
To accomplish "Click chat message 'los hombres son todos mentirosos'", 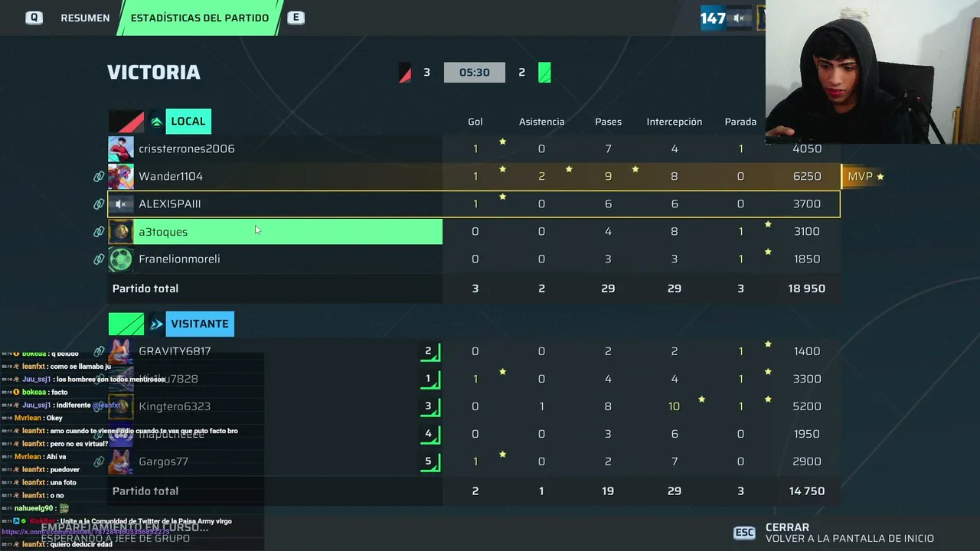I will coord(110,379).
